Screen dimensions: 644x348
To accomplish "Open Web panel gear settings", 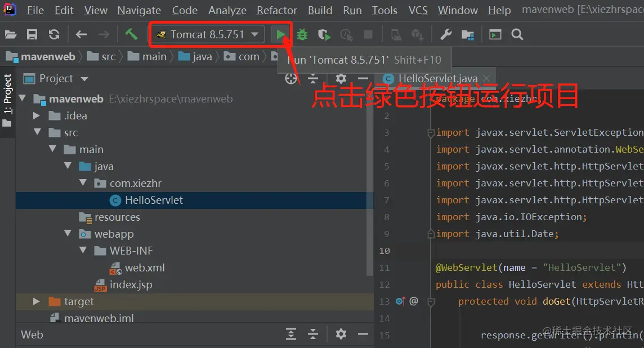I will click(341, 334).
